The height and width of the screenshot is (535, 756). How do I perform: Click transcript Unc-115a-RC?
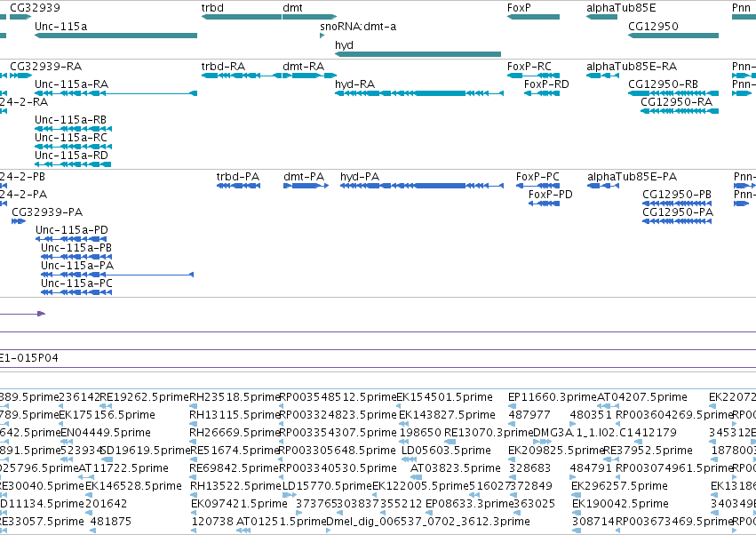[71, 138]
